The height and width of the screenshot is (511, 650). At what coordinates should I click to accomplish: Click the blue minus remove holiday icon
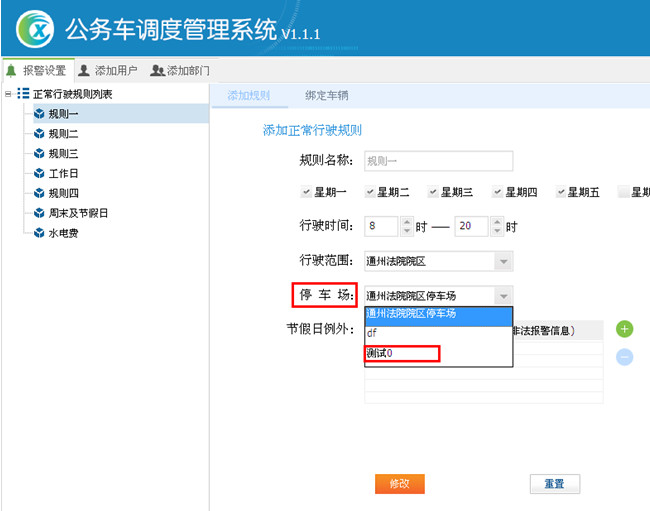pyautogui.click(x=624, y=357)
